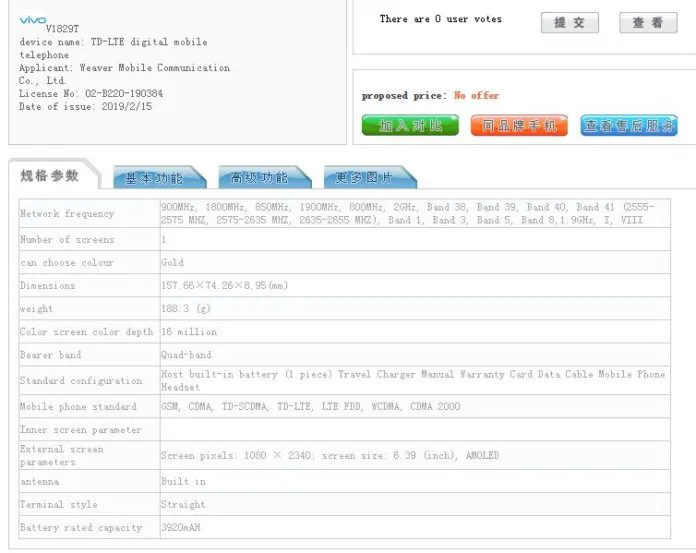Click the '16 million' color depth value
Image resolution: width=696 pixels, height=553 pixels.
[x=189, y=332]
